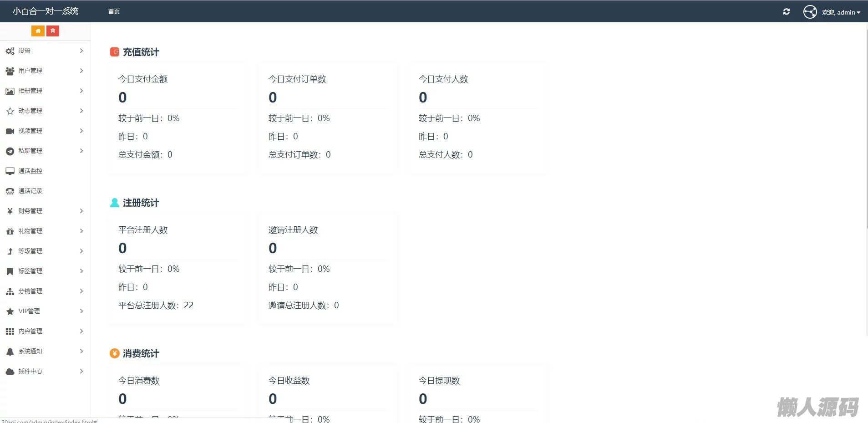
Task: Click the yen coin icon beside 消费统计
Action: click(x=115, y=353)
